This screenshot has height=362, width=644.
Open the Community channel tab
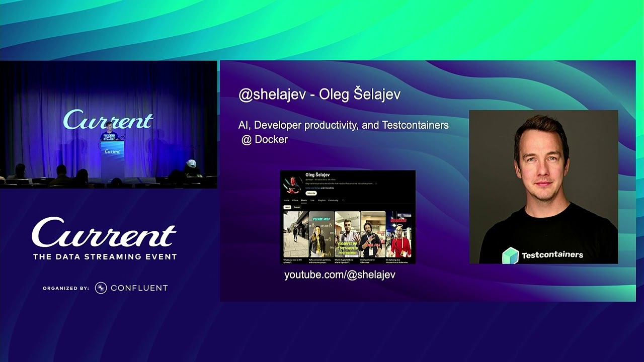333,201
